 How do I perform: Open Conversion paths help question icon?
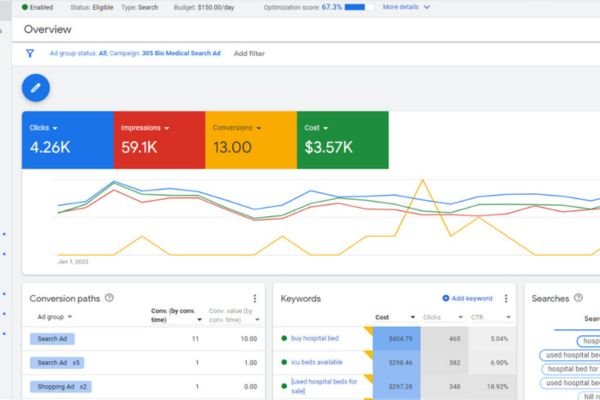109,298
